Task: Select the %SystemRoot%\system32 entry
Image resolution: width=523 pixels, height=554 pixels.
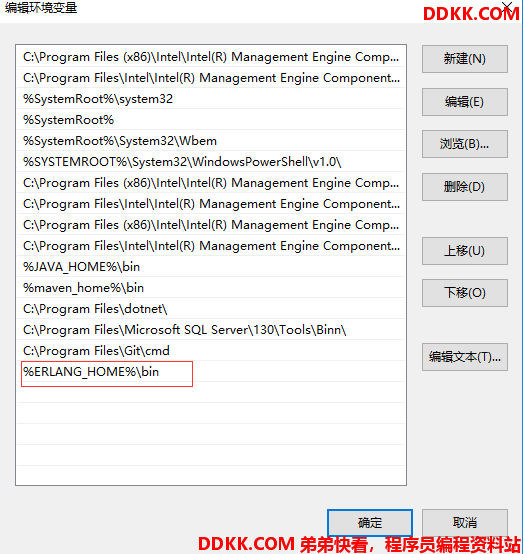Action: click(211, 99)
